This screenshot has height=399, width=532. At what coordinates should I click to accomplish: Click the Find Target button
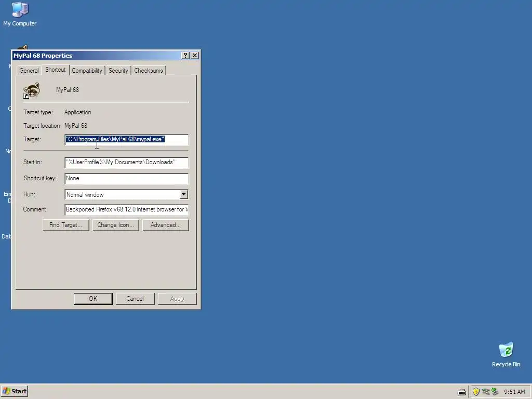coord(66,225)
